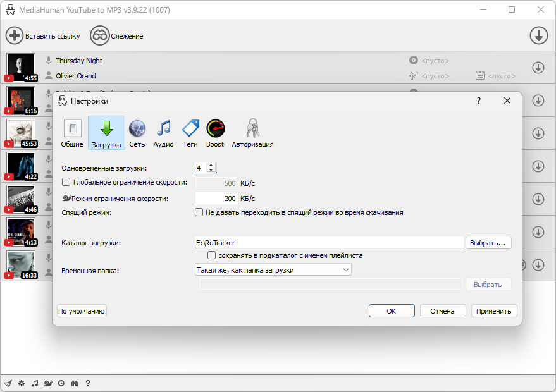Increase simultaneous downloads with up arrow
This screenshot has height=392, width=556.
point(211,166)
